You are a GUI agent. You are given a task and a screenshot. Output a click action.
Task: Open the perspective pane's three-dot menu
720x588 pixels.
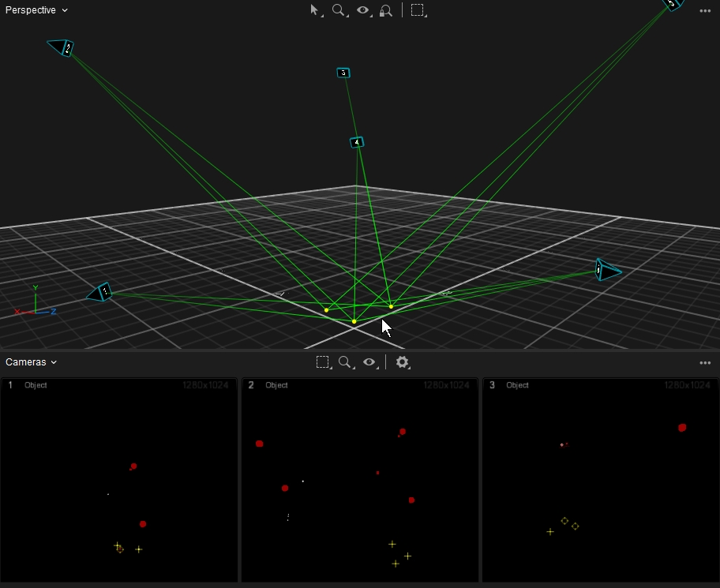click(x=705, y=11)
